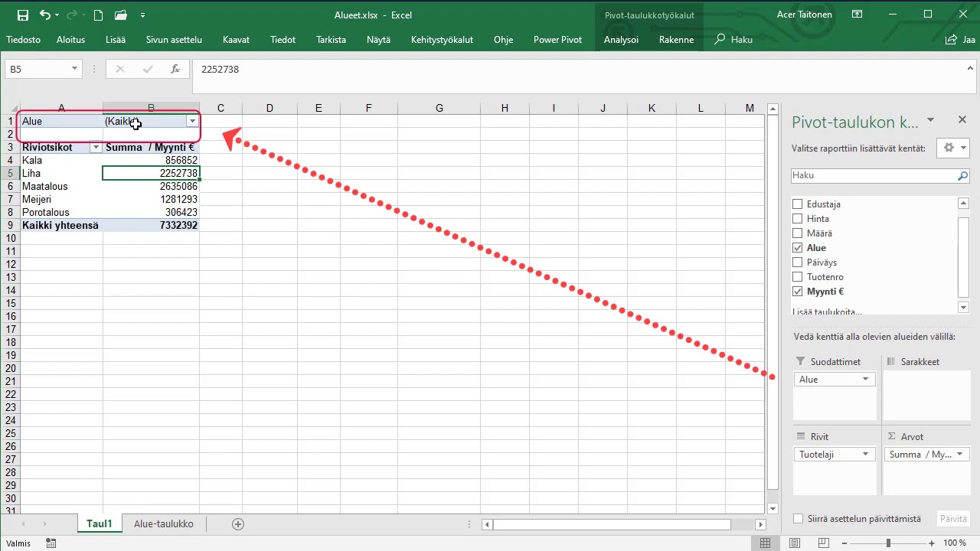Open the Riviotsikot filter dropdown
Screen dimensions: 980x551
(96, 147)
